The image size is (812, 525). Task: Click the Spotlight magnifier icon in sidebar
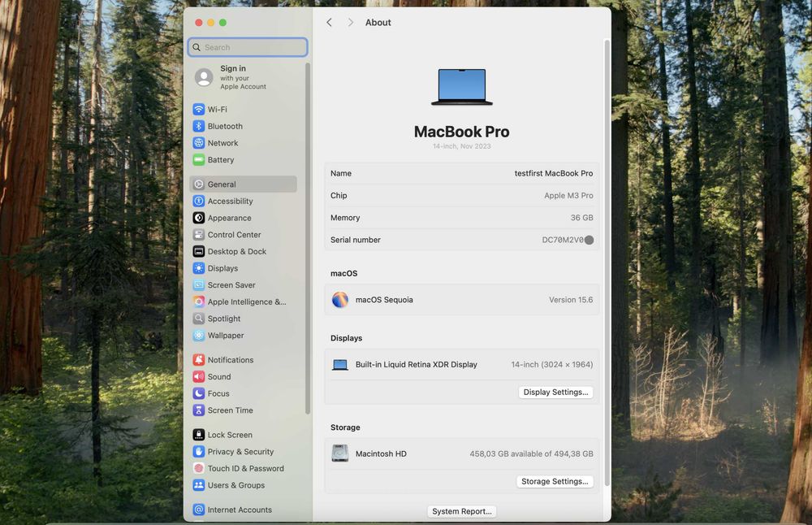(x=199, y=319)
